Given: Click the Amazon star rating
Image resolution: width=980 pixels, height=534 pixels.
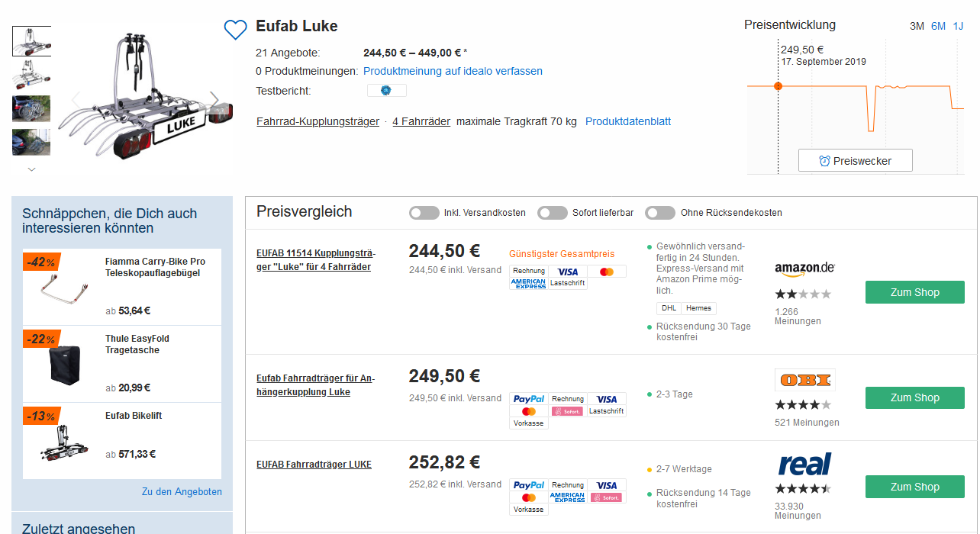Looking at the screenshot, I should (x=803, y=294).
